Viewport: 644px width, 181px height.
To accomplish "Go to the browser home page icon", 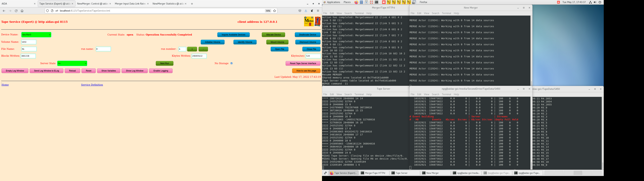I will [x=22, y=11].
